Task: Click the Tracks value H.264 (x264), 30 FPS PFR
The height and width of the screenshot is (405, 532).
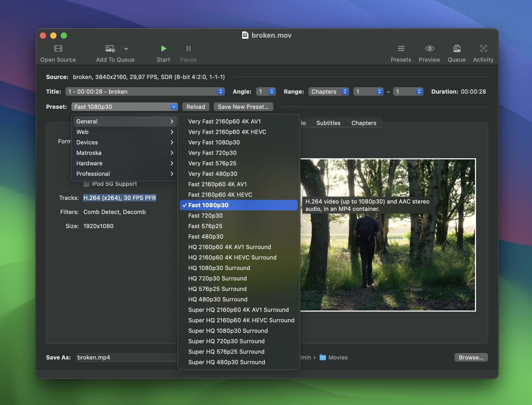Action: [120, 198]
